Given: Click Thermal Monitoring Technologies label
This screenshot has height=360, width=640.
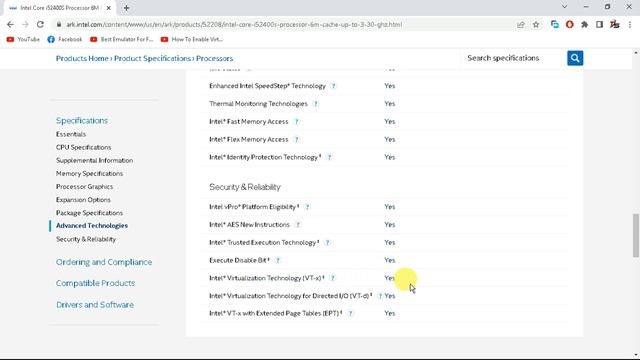Looking at the screenshot, I should [x=258, y=104].
